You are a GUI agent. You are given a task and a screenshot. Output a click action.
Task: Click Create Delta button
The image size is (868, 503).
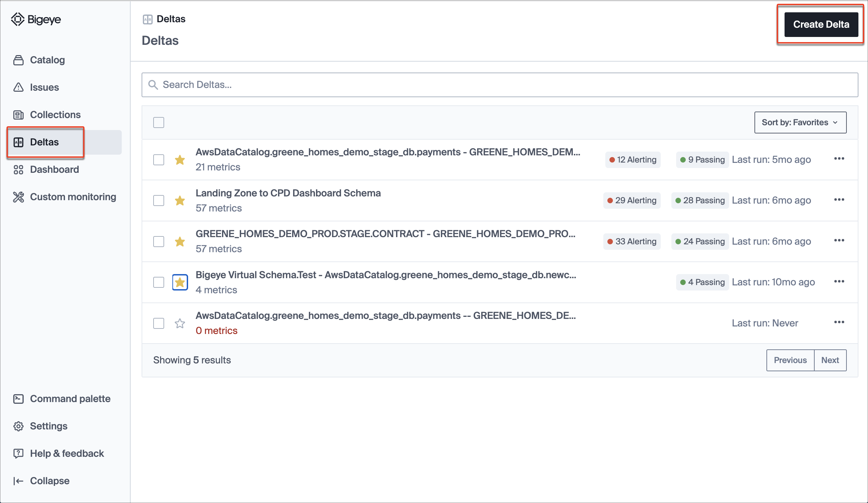point(821,25)
